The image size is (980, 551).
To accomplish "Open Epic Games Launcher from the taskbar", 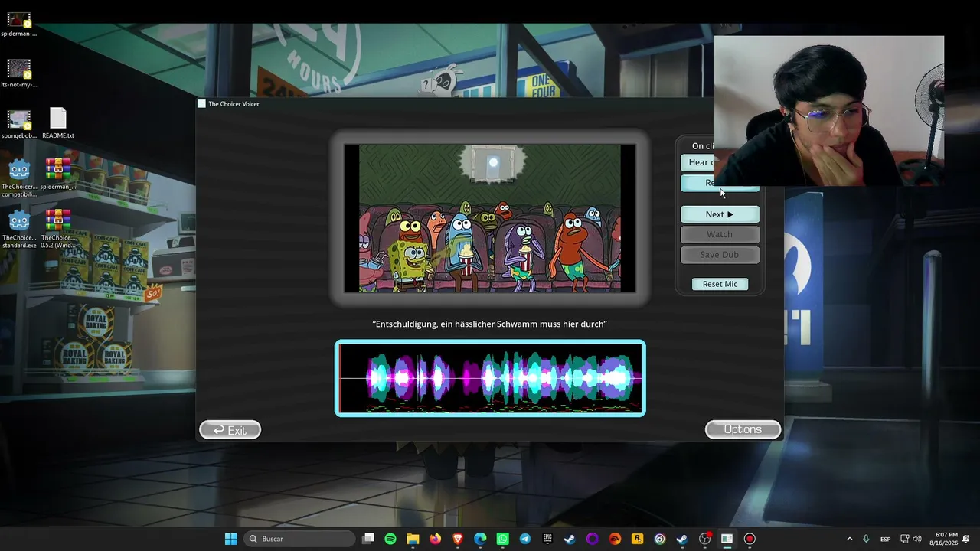I will click(547, 539).
